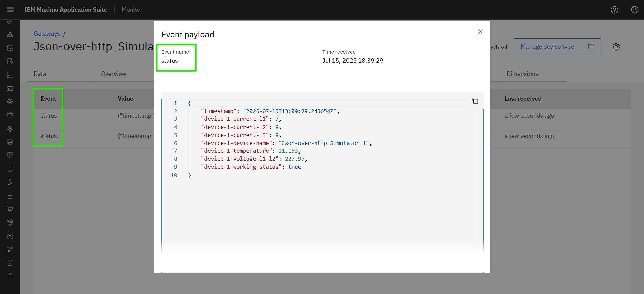
Task: Click the service bell sidebar icon
Action: (10, 223)
